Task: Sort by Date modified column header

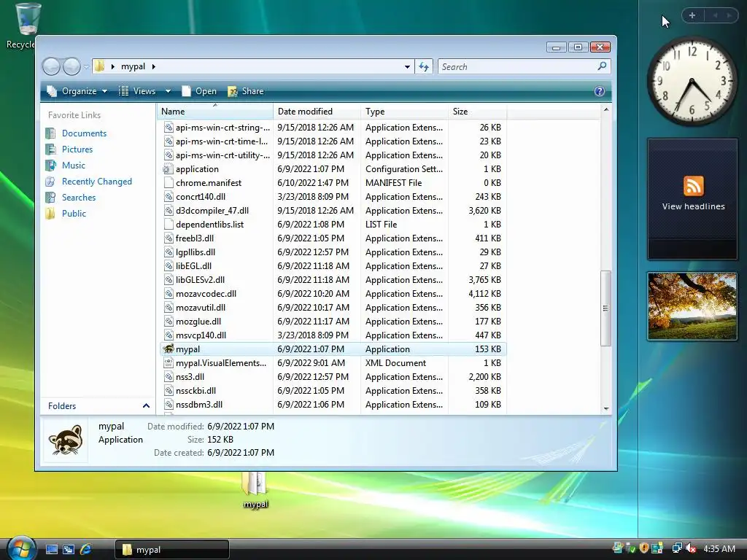Action: point(317,112)
